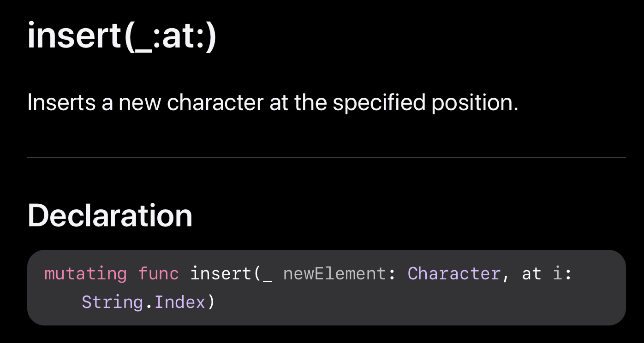Click the 'i' parameter name in code
644x343 pixels.
pyautogui.click(x=557, y=274)
